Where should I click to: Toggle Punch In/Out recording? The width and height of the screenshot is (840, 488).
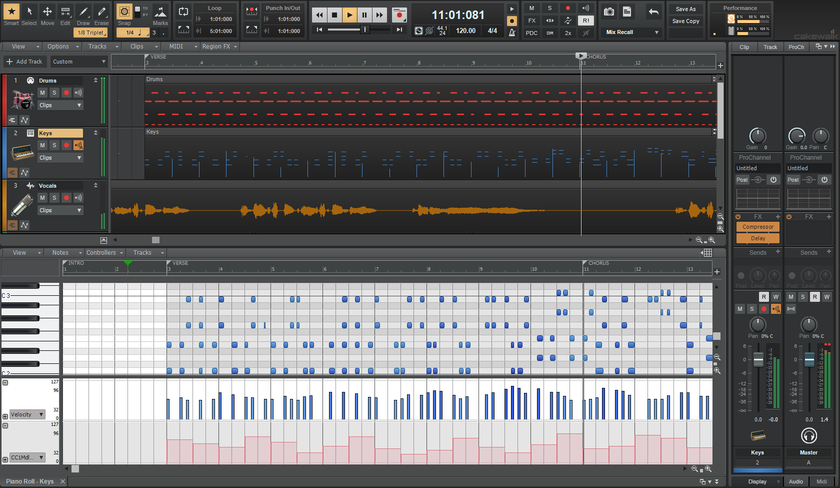pyautogui.click(x=251, y=11)
